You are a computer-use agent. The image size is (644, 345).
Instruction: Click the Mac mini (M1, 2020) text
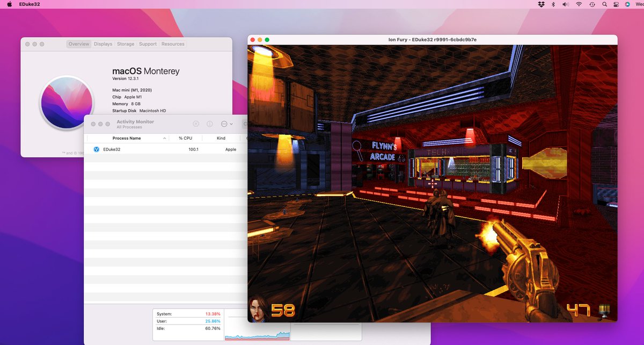pyautogui.click(x=132, y=90)
